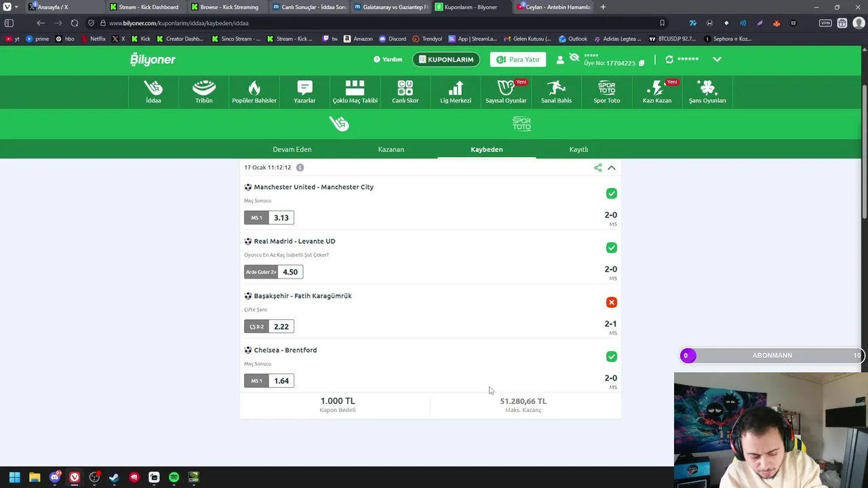Open the Netflix bookmark

coord(94,39)
